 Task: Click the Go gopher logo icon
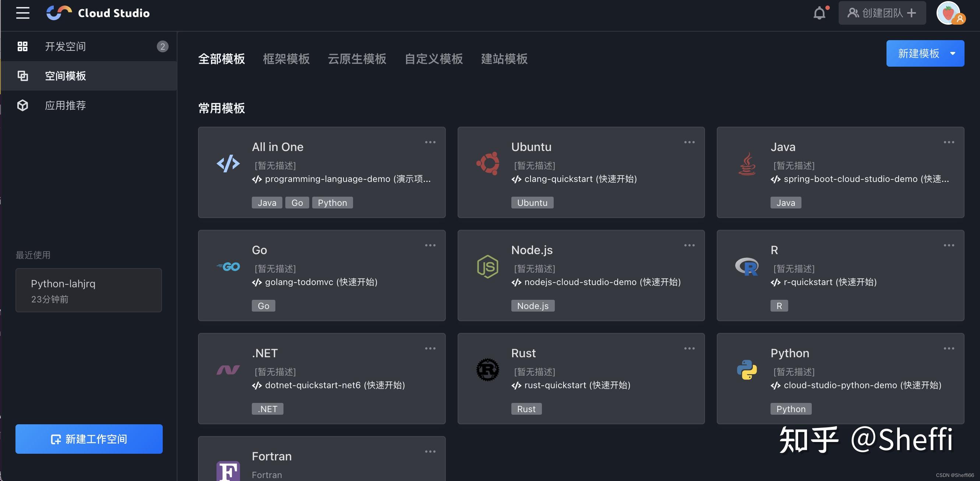(x=228, y=267)
